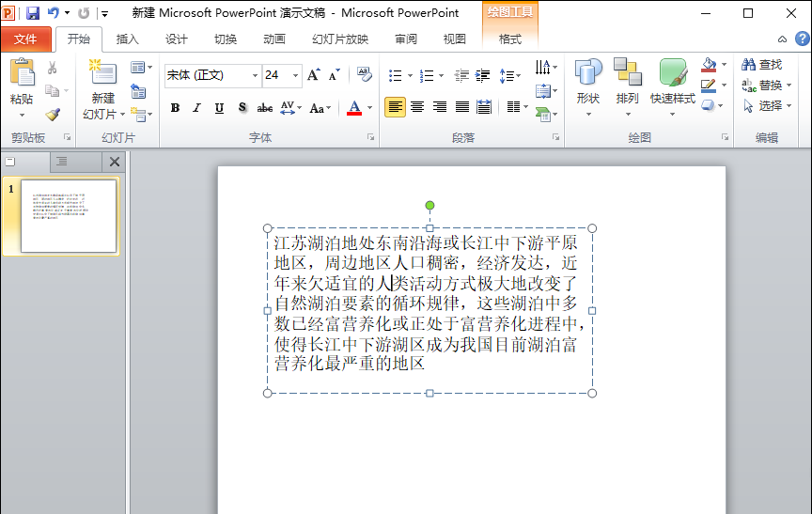The height and width of the screenshot is (514, 812).
Task: Toggle strikethrough abc
Action: point(265,108)
